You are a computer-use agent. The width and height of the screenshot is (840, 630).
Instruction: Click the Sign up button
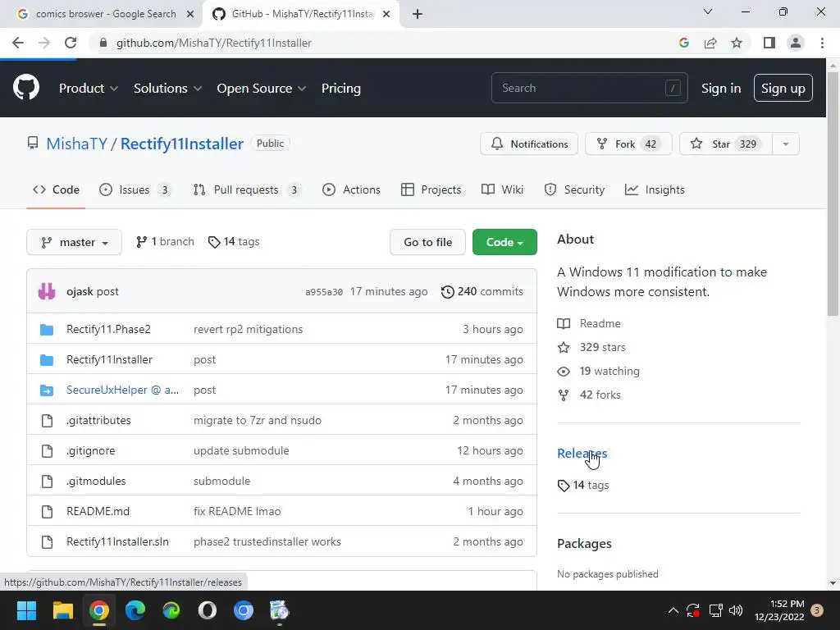(783, 89)
